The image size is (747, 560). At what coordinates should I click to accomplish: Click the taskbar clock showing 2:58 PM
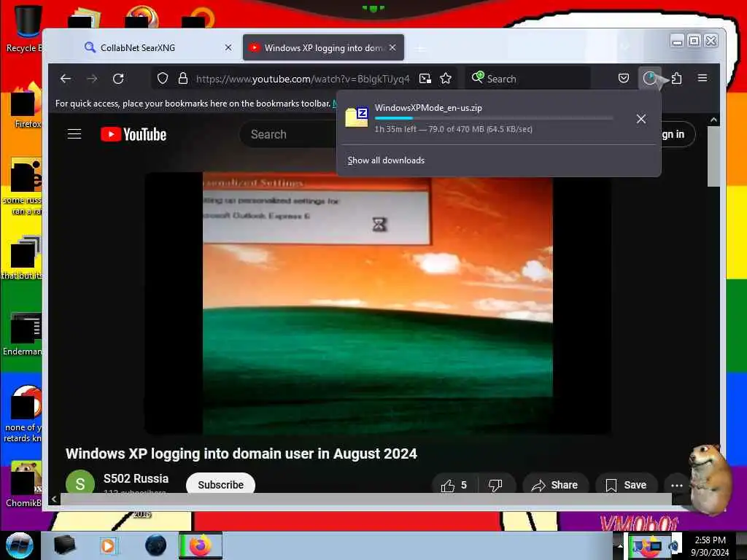click(710, 546)
